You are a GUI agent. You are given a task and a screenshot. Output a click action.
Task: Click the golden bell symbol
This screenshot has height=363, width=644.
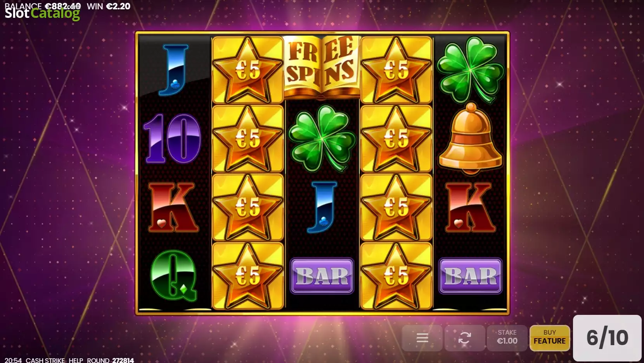470,139
